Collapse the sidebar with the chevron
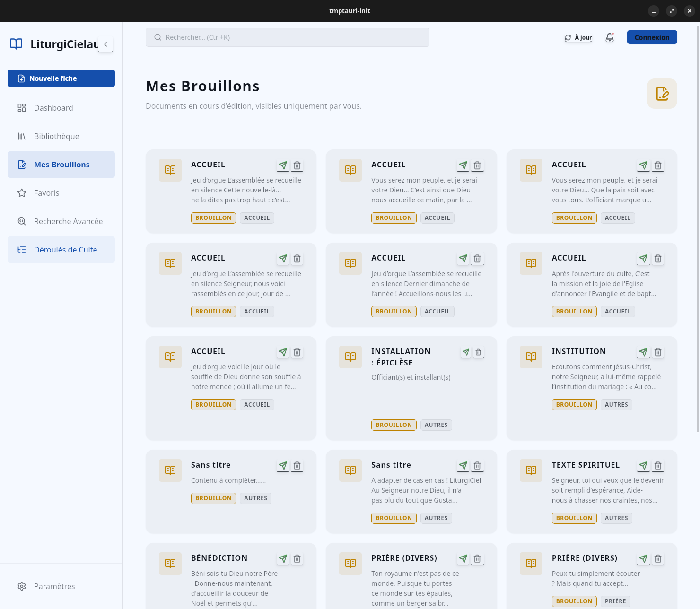 point(105,44)
